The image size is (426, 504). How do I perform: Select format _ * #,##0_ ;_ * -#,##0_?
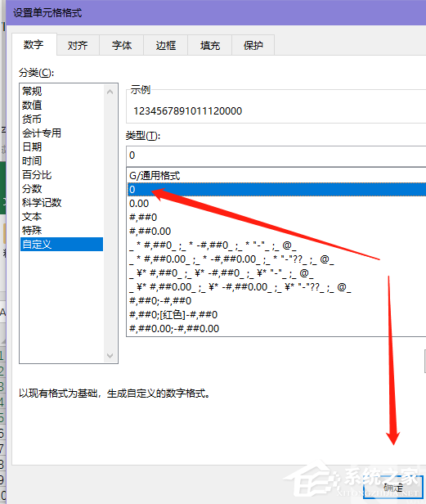tap(276, 245)
